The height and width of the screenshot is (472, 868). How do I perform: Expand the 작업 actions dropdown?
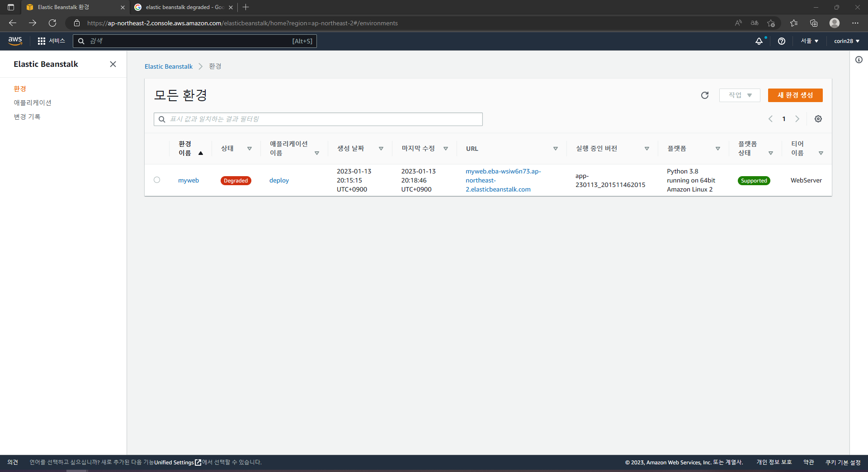coord(740,95)
